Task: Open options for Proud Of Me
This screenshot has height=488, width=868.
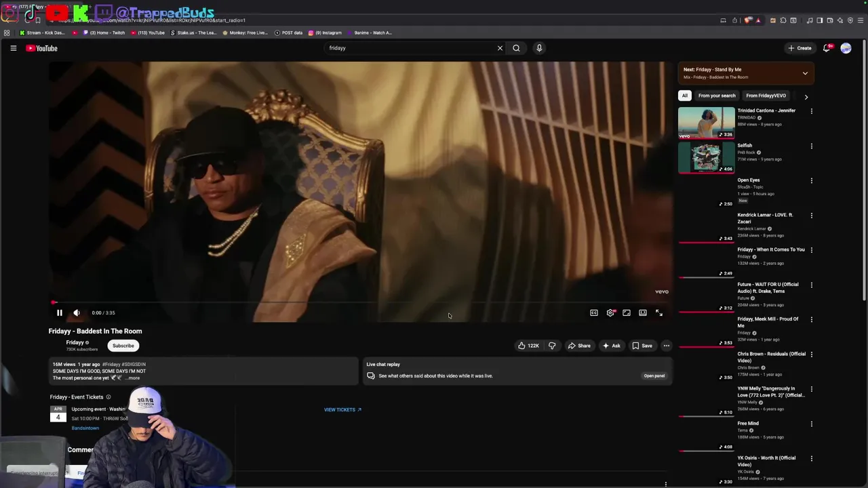Action: tap(811, 319)
